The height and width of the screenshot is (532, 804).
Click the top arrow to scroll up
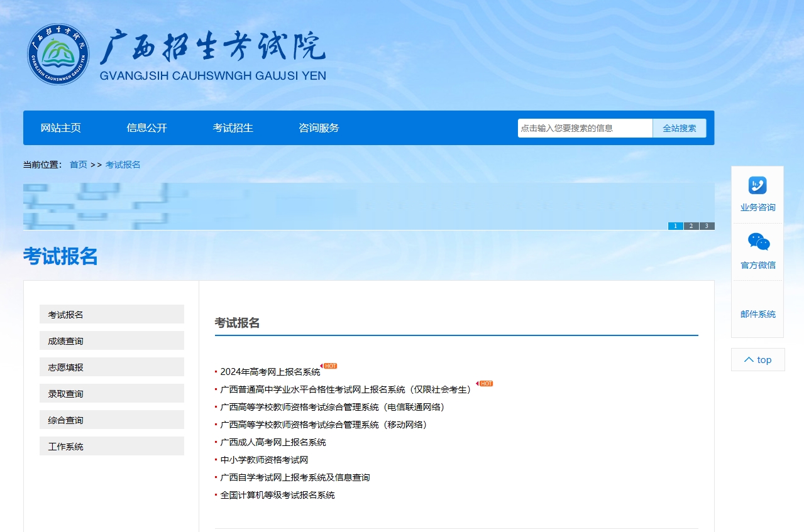tap(757, 360)
